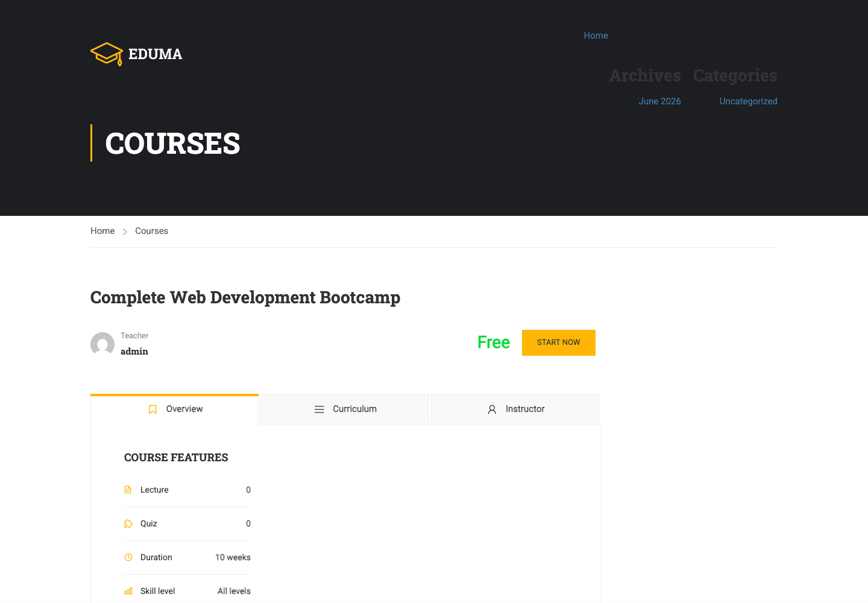
Task: Click the Quiz count value 0
Action: [248, 523]
